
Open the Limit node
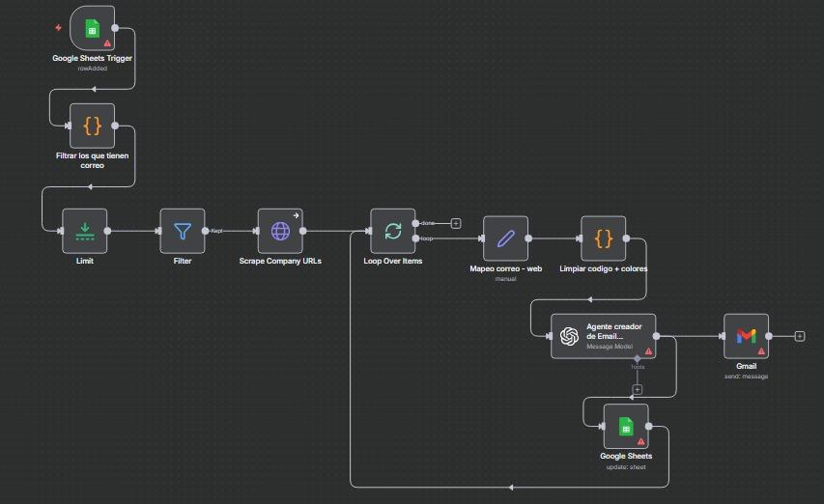[84, 231]
